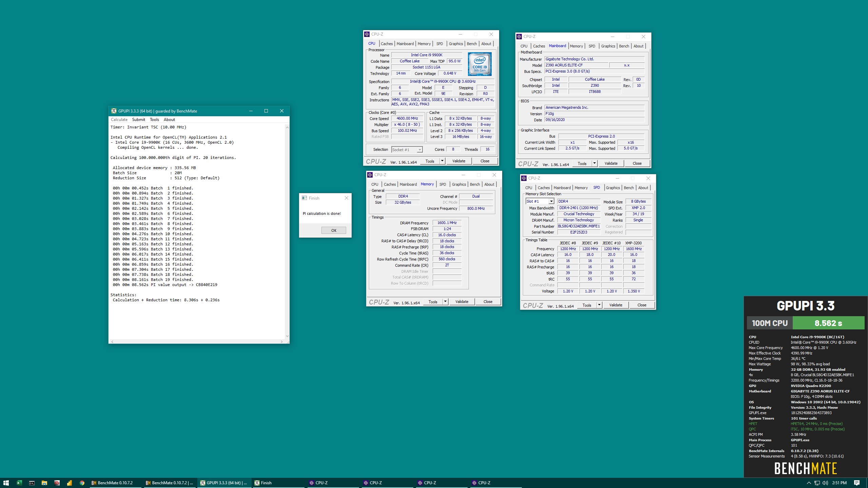Expand Tools dropdown arrow in Memory window
This screenshot has width=868, height=488.
click(445, 302)
